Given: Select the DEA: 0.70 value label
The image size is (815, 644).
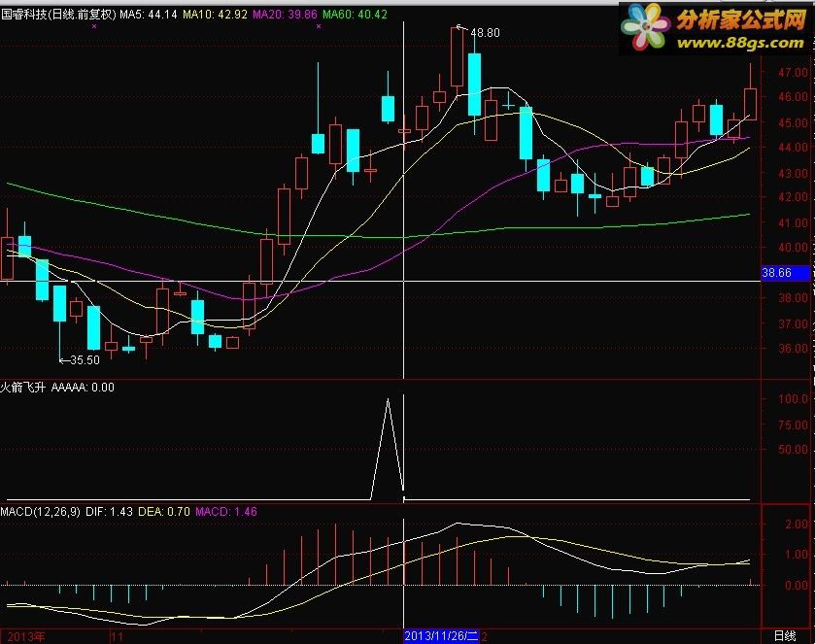Looking at the screenshot, I should click(x=164, y=512).
